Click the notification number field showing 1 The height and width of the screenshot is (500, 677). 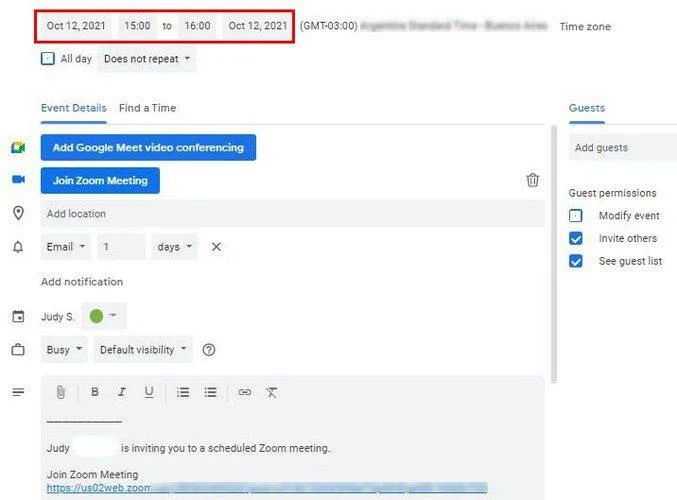coord(121,247)
